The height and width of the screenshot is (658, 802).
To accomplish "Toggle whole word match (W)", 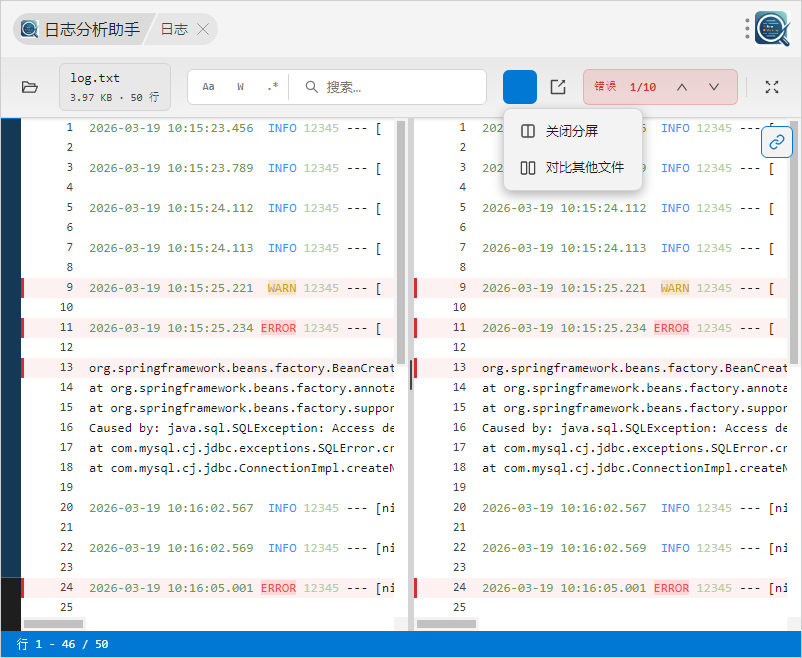I will [x=240, y=87].
